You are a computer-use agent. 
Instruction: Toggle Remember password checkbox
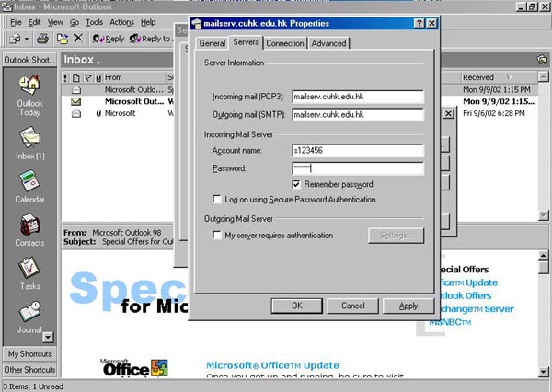[296, 184]
